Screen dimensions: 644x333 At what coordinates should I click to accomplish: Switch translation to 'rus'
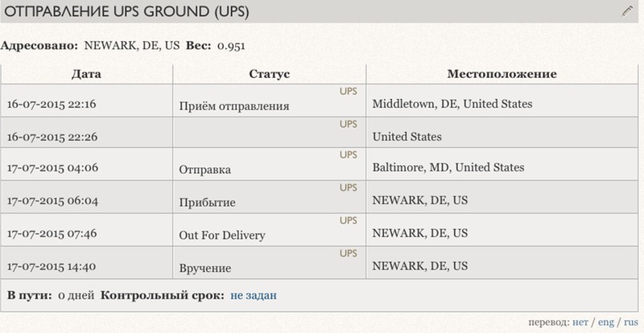click(631, 322)
